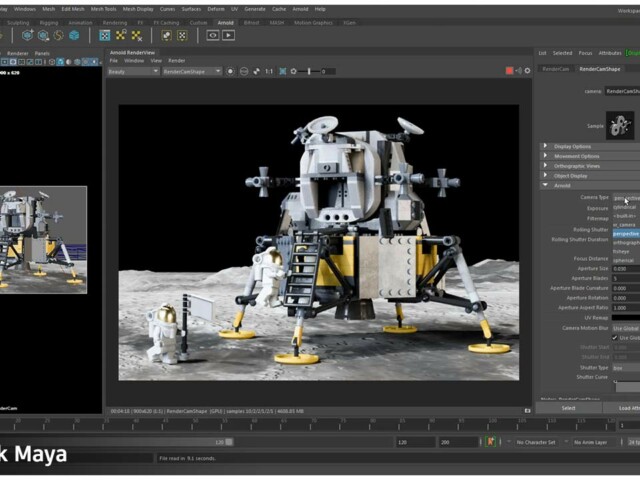Click the globe icon in RenderView toolbar
This screenshot has width=640, height=480.
[x=246, y=71]
